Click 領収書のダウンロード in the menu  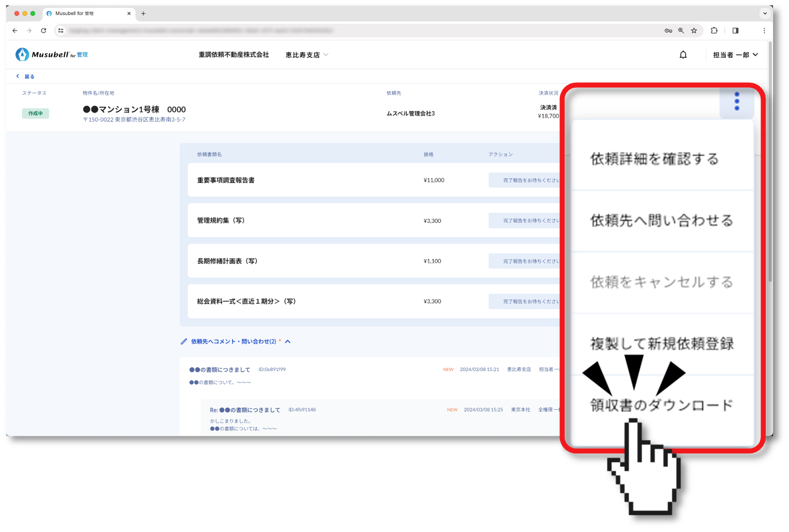pos(661,405)
